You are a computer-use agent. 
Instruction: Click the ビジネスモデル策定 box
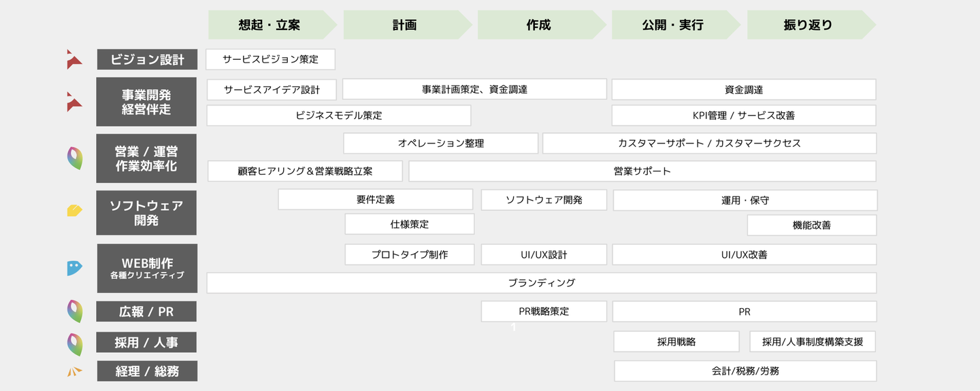pos(338,116)
